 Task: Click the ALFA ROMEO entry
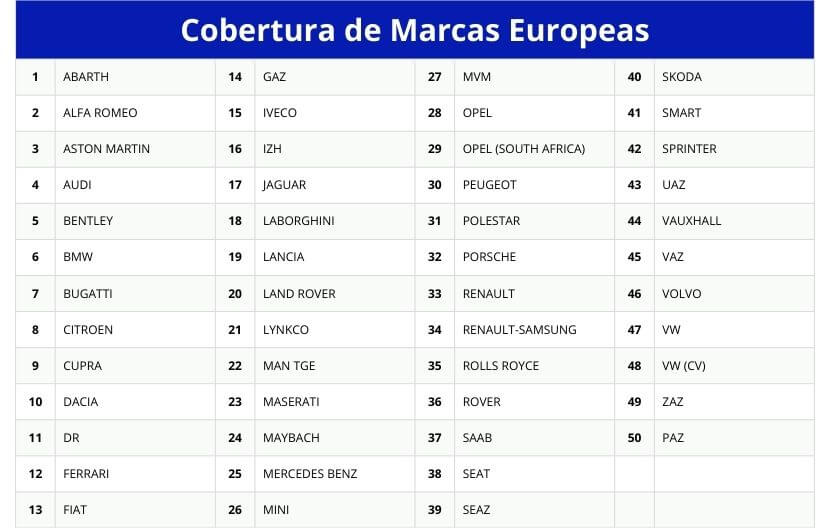pos(100,113)
